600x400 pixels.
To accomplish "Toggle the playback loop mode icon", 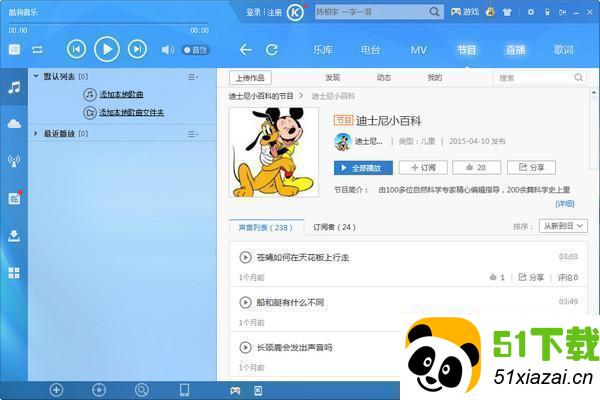I will (37, 49).
